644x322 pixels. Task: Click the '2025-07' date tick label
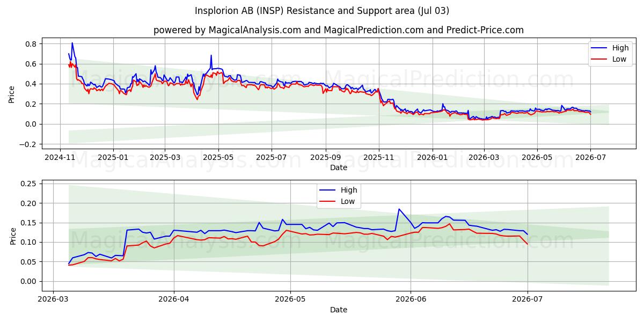[271, 157]
